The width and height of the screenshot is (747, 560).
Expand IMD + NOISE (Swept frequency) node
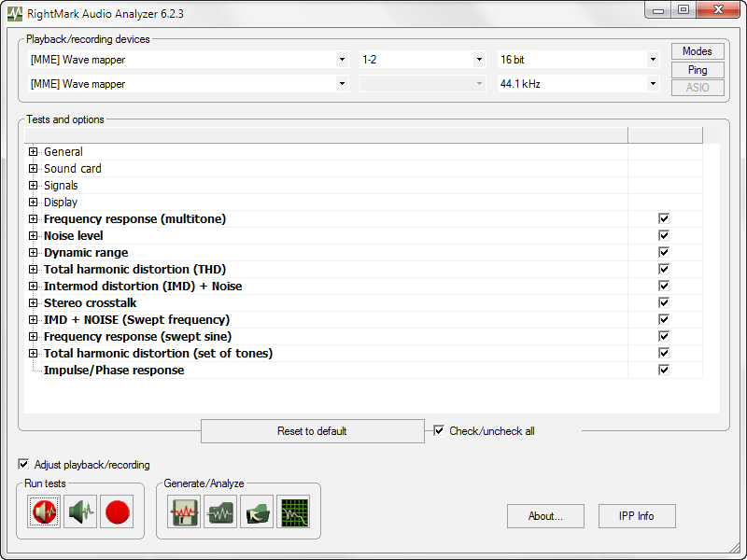pos(33,319)
